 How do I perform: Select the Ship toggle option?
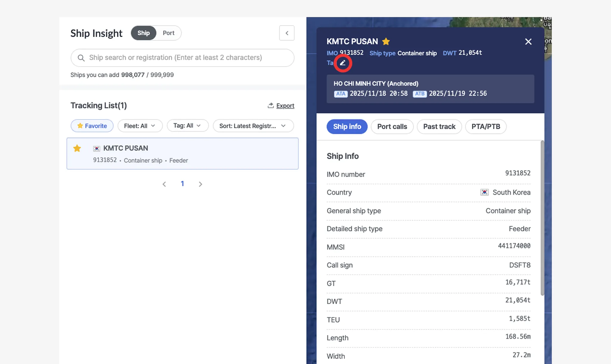tap(144, 33)
